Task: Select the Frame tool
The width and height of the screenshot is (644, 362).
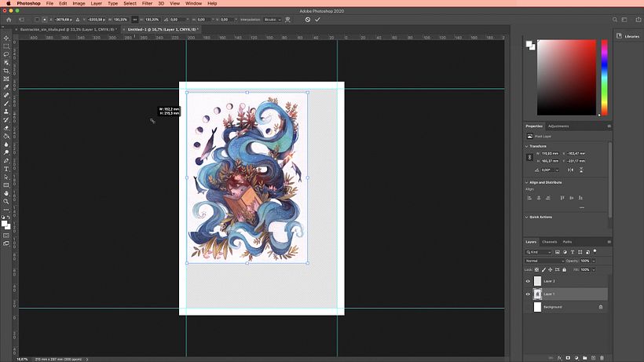Action: click(x=6, y=79)
